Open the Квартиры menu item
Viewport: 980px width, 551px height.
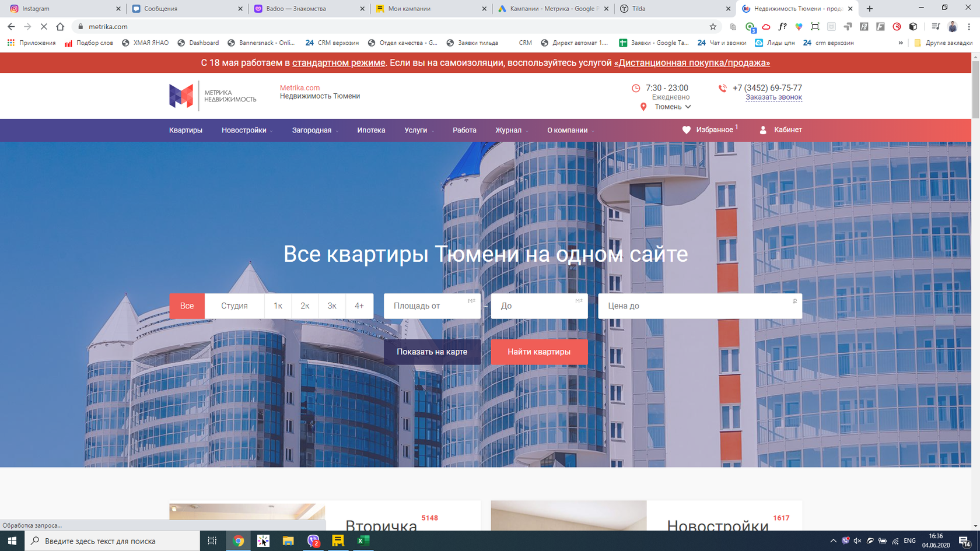185,130
